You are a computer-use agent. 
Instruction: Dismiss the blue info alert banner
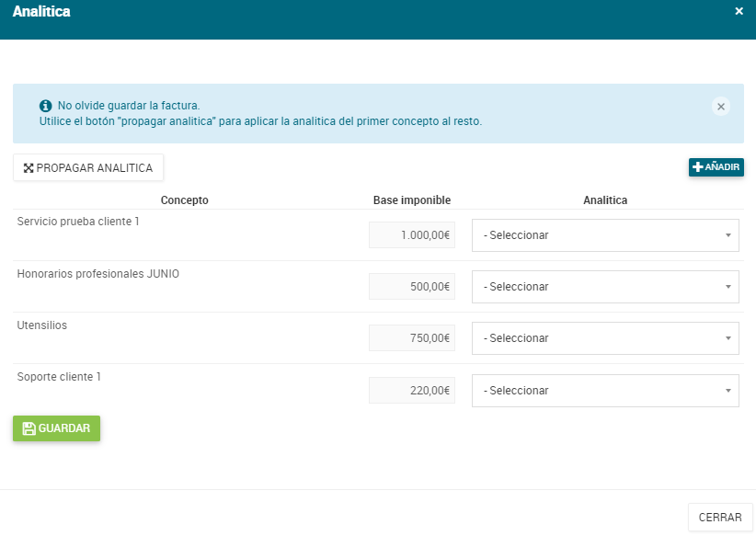(x=721, y=107)
